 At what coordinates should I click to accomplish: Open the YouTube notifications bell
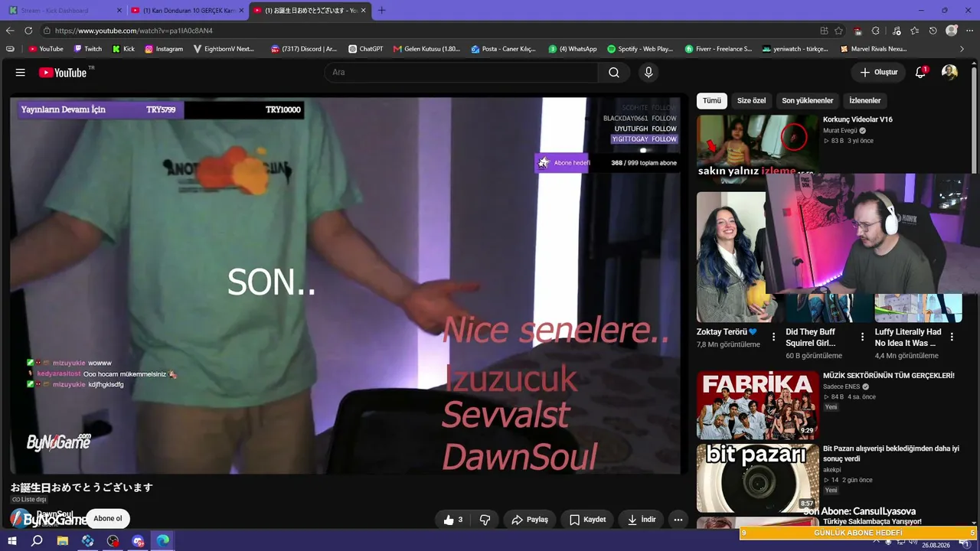[x=920, y=72]
